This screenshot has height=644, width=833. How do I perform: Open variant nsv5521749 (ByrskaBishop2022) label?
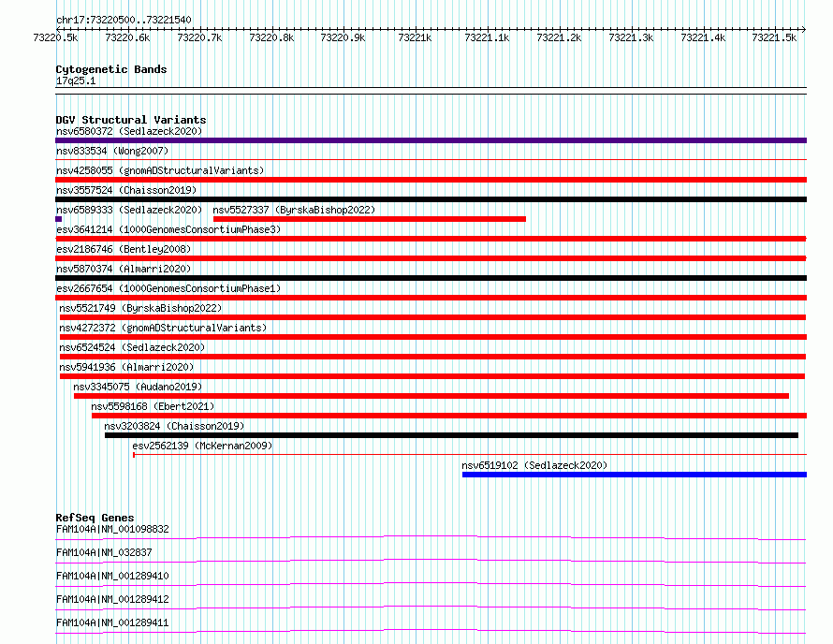[140, 308]
